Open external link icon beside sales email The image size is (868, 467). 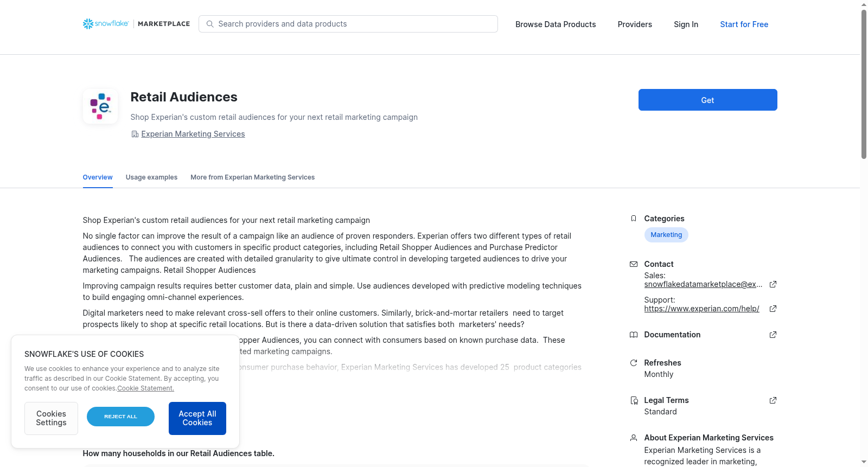(773, 284)
